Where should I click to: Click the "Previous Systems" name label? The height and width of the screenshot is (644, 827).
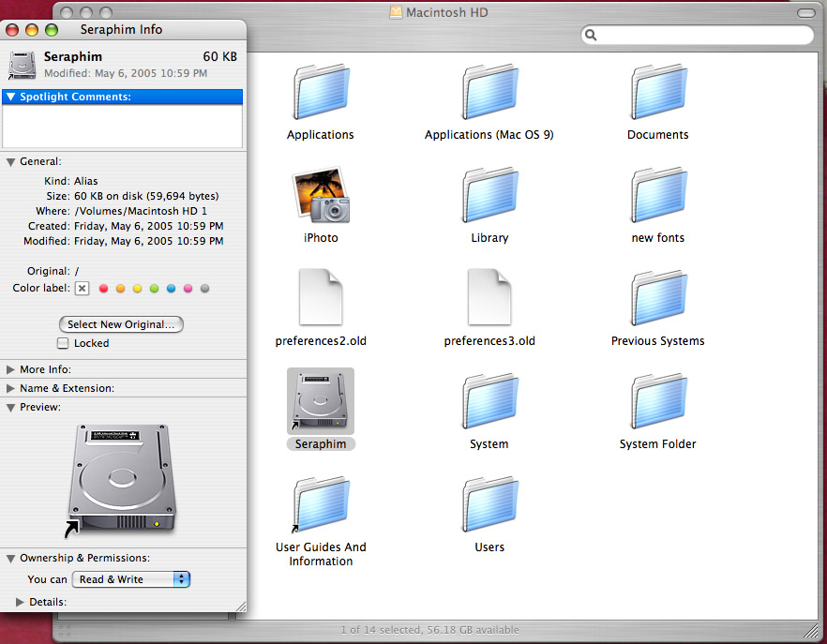click(657, 341)
